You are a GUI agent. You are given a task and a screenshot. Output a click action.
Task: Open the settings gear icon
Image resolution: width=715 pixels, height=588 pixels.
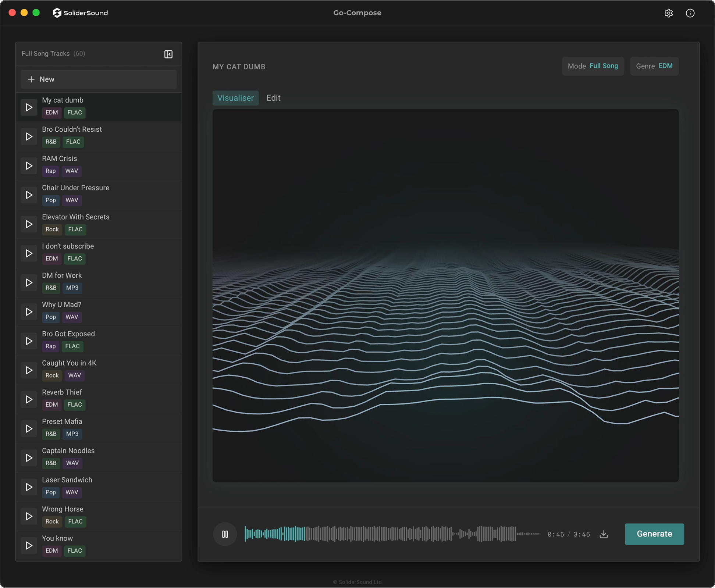click(x=669, y=13)
